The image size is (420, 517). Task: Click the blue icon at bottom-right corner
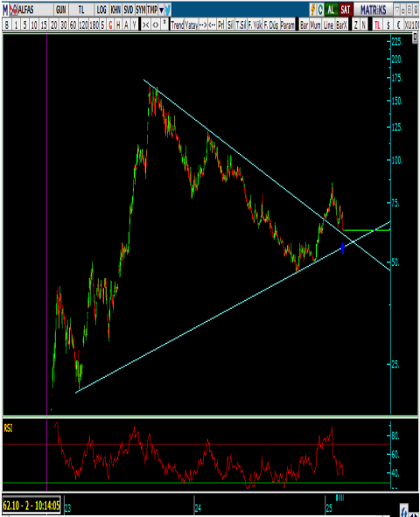tap(404, 510)
